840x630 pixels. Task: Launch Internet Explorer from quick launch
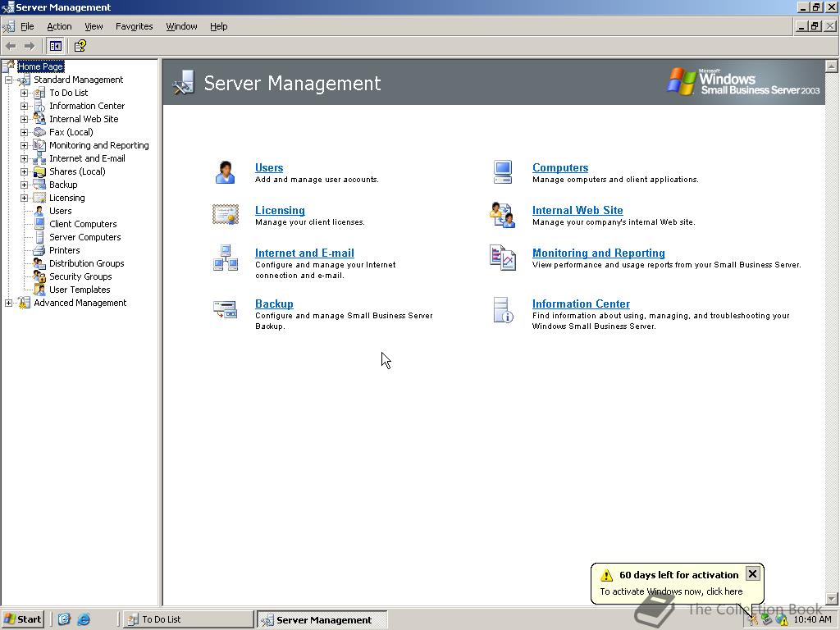pyautogui.click(x=84, y=619)
